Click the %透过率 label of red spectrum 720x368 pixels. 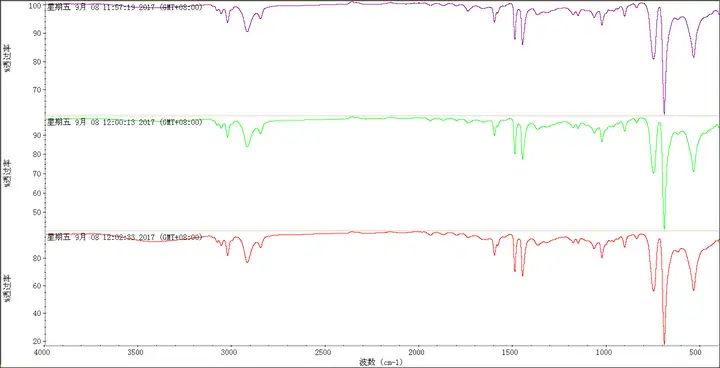[7, 289]
